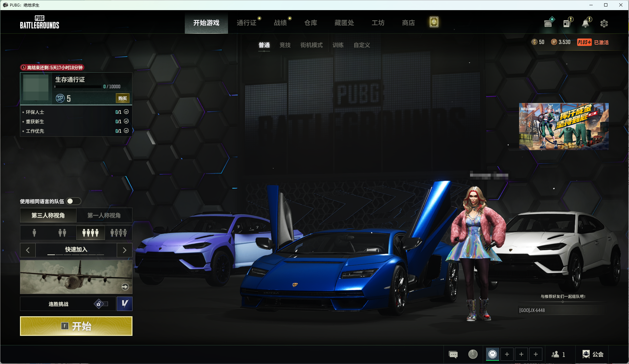Open the 商店 tab

(409, 23)
